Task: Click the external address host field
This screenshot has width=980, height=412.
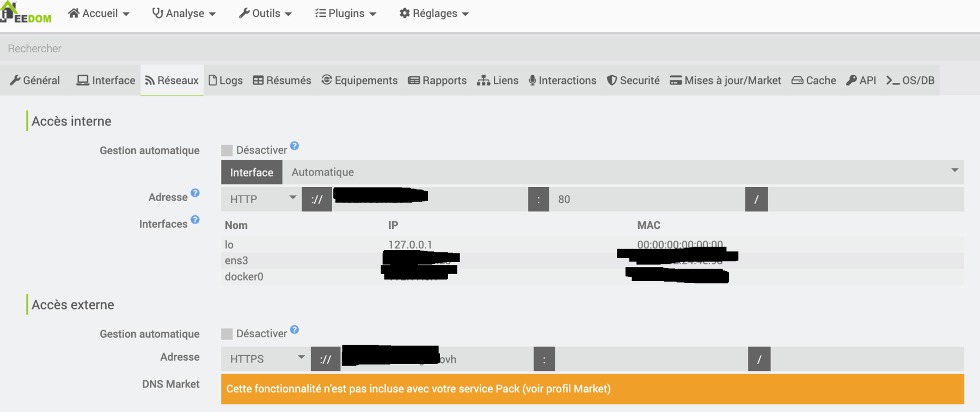Action: point(437,359)
